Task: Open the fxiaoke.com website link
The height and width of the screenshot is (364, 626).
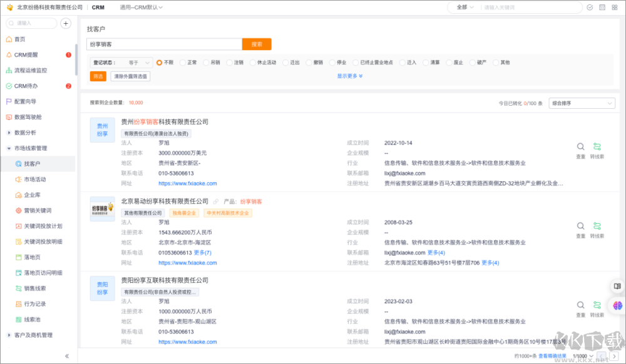Action: coord(188,183)
